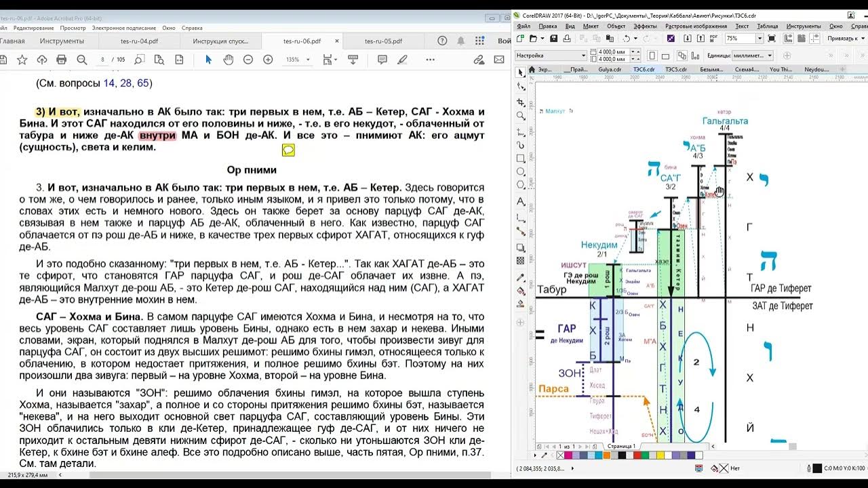Zoom in with the plus circle in Acrobat
Viewport: 868px width, 488px height.
click(268, 60)
